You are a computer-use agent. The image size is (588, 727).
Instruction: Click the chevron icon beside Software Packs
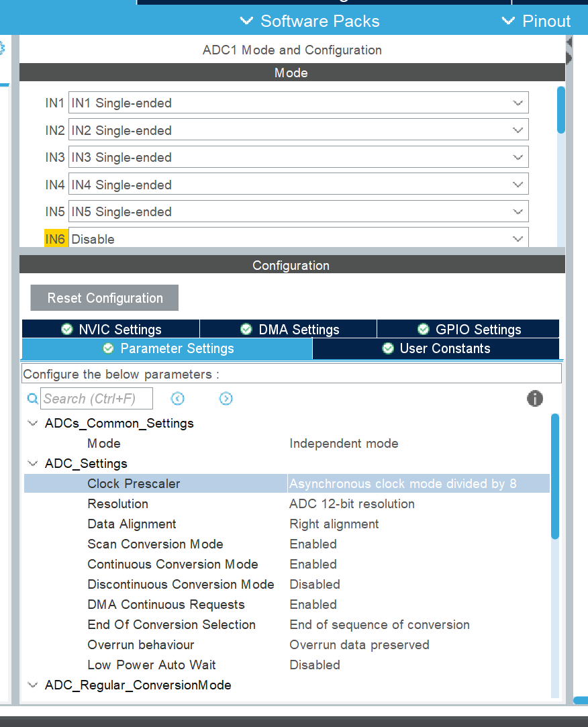(246, 21)
